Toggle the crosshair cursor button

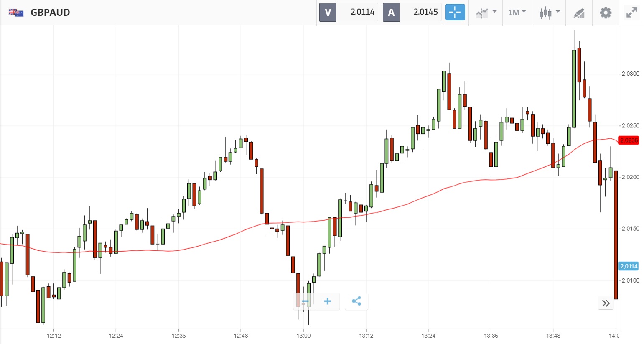455,12
